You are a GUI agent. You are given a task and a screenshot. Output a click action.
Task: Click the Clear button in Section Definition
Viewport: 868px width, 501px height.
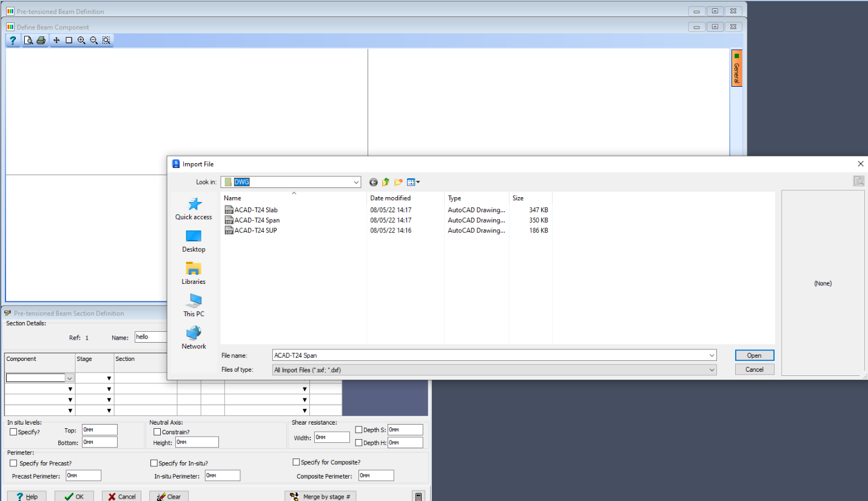point(169,497)
